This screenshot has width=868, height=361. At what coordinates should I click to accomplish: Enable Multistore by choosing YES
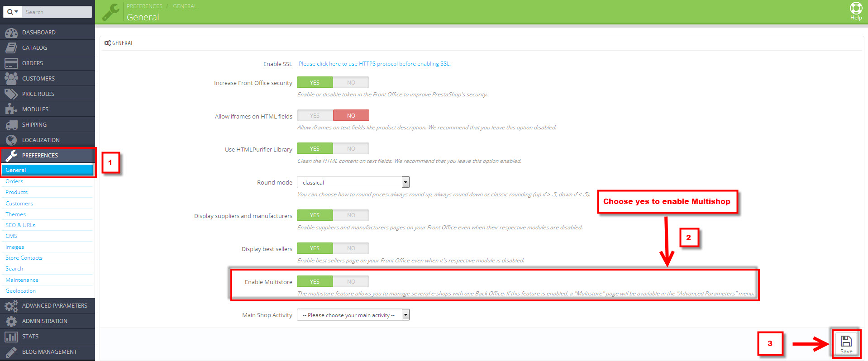pos(315,282)
